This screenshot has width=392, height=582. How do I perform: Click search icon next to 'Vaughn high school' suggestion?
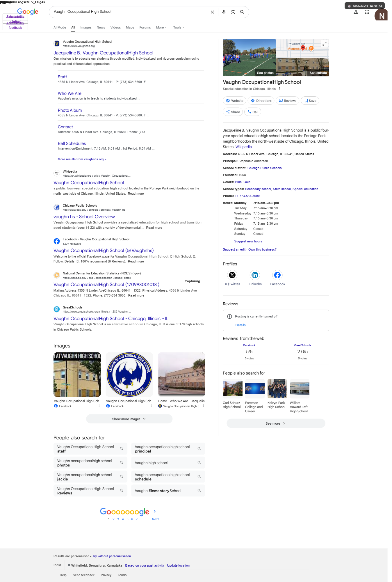click(x=199, y=463)
